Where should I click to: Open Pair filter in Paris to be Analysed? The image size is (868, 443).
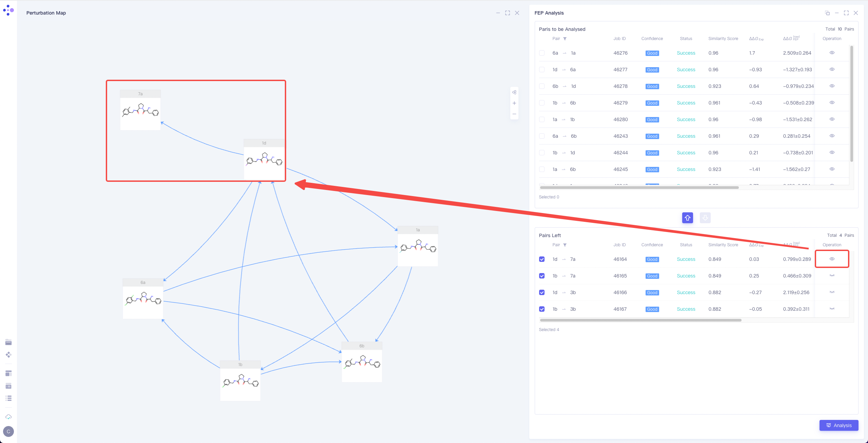pyautogui.click(x=565, y=39)
